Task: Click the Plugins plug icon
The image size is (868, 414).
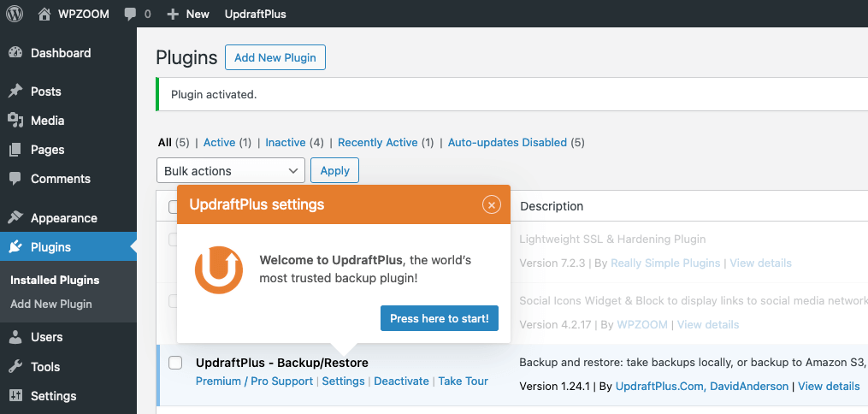Action: tap(15, 247)
